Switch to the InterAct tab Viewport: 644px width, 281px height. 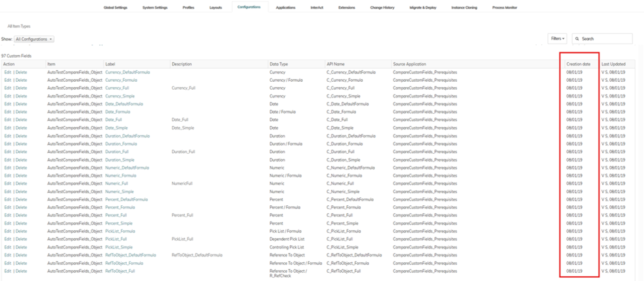[x=317, y=8]
